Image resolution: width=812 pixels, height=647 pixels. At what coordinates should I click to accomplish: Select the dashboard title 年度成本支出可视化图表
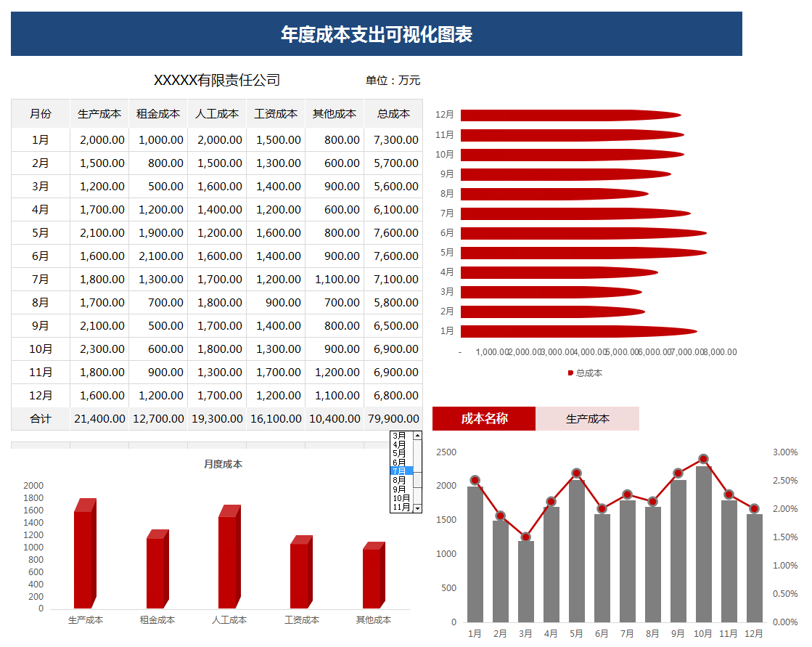point(374,33)
